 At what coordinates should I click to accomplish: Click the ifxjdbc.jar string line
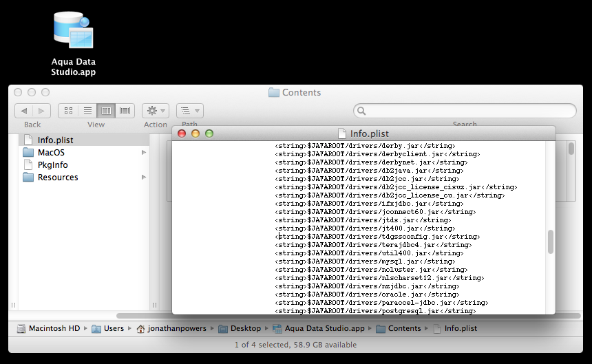click(x=369, y=204)
